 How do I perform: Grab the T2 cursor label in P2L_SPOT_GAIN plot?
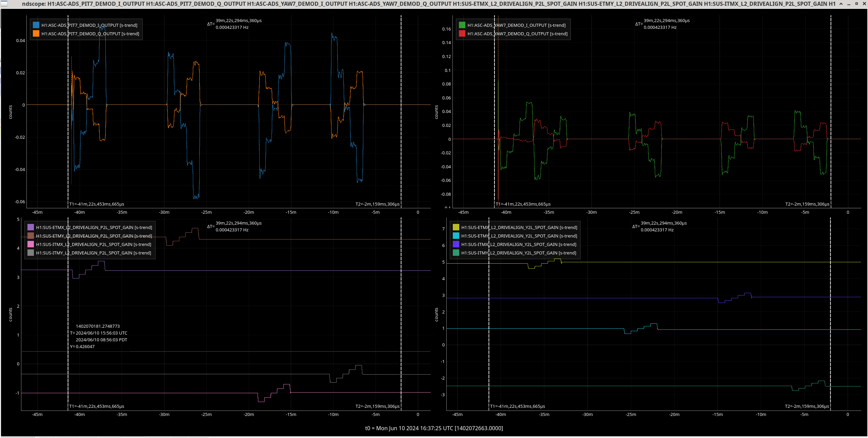(x=378, y=406)
